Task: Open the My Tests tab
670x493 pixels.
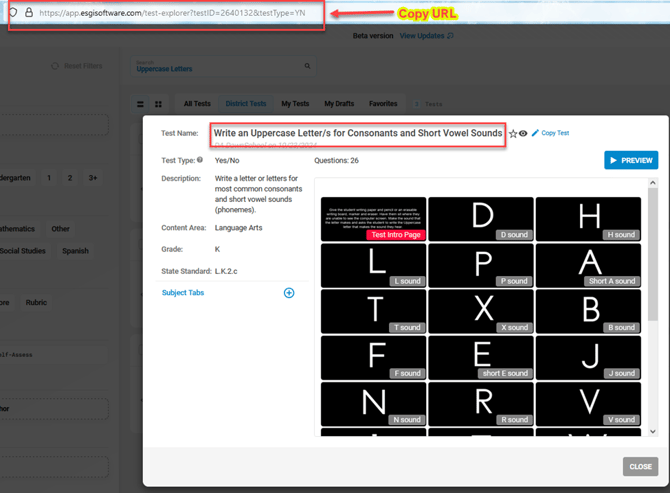Action: click(295, 104)
